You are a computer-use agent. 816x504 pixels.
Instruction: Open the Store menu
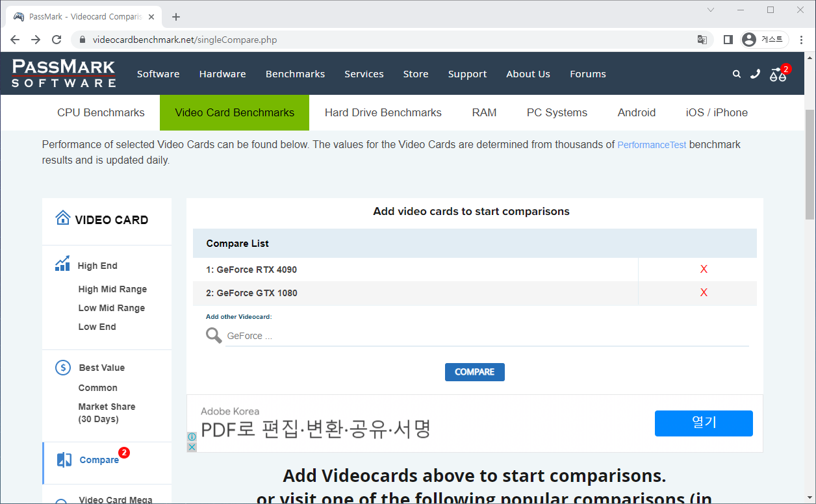[x=416, y=74]
